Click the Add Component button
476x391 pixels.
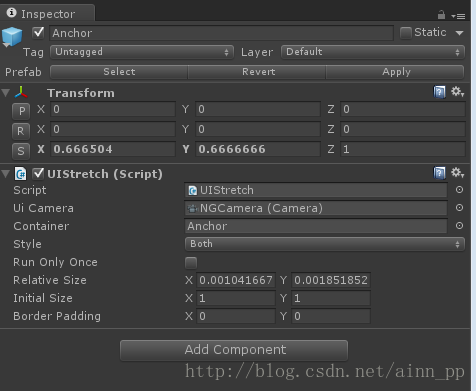pos(234,350)
